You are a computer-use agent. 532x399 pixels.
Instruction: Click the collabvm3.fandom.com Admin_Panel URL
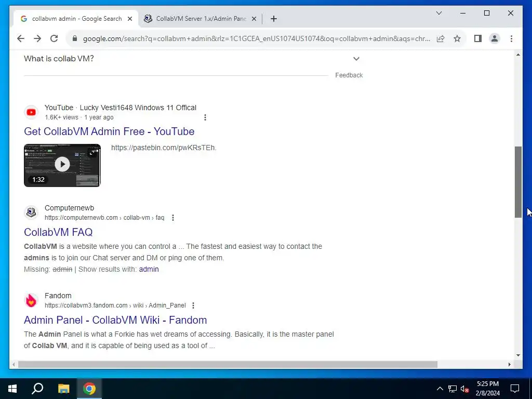[x=115, y=305]
